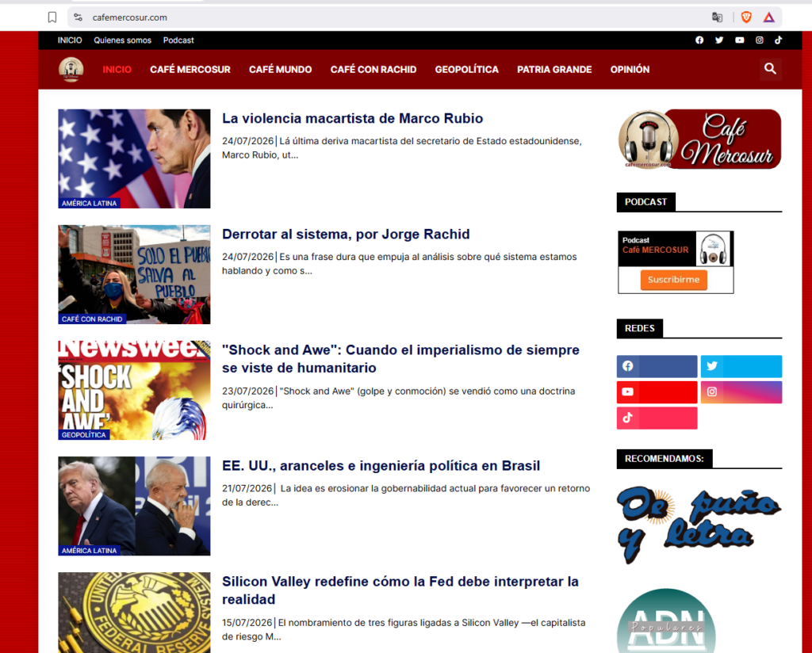Click the bookmark icon beside the address bar
This screenshot has height=653, width=812.
pyautogui.click(x=52, y=17)
